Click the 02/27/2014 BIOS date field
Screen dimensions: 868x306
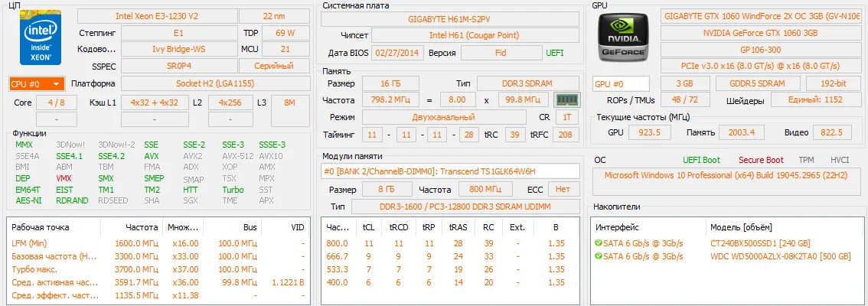(x=399, y=53)
